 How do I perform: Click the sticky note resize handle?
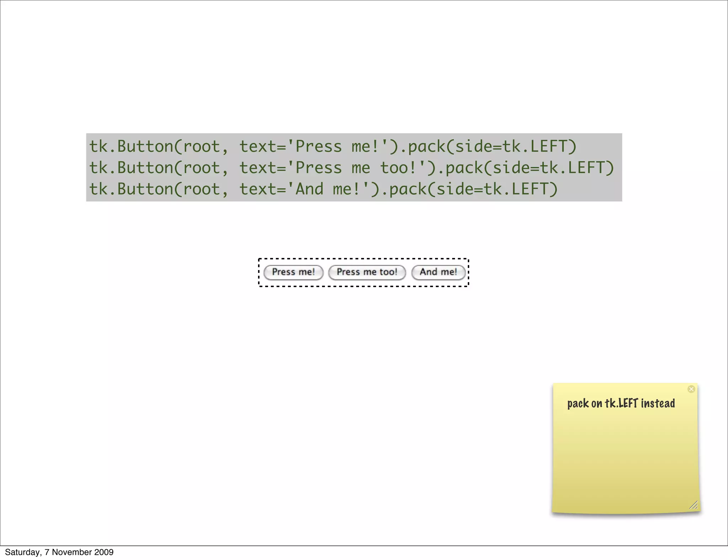[694, 505]
